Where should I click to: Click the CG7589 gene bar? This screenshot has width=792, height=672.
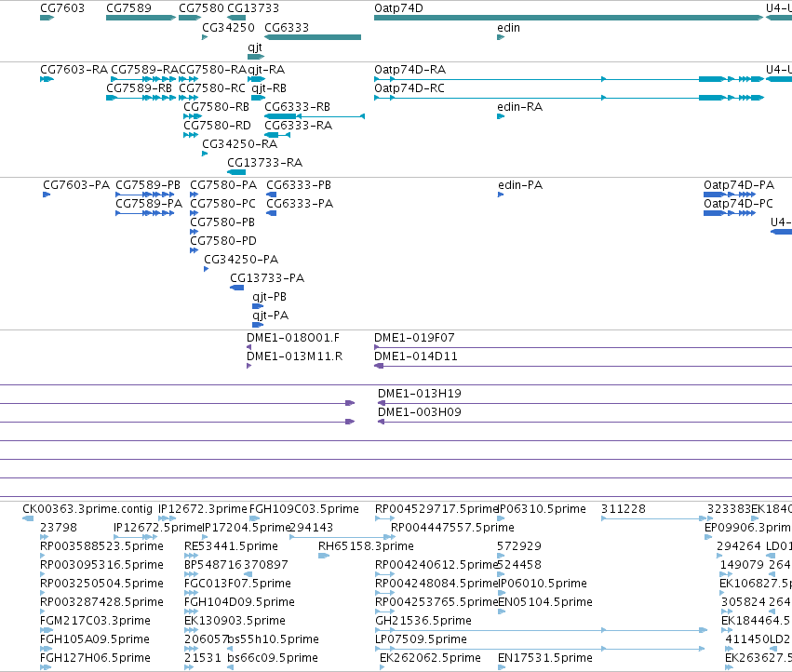[x=141, y=18]
